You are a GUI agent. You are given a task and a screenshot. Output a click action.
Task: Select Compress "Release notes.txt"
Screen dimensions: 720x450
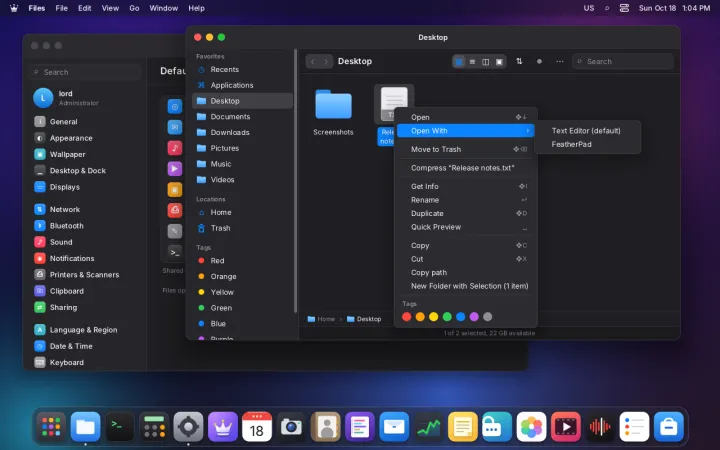pyautogui.click(x=466, y=168)
